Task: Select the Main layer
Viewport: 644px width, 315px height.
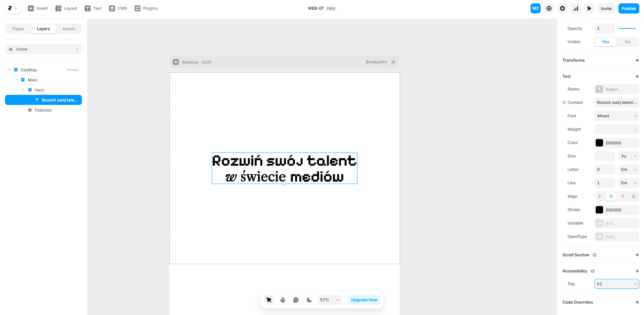Action: pos(43,80)
